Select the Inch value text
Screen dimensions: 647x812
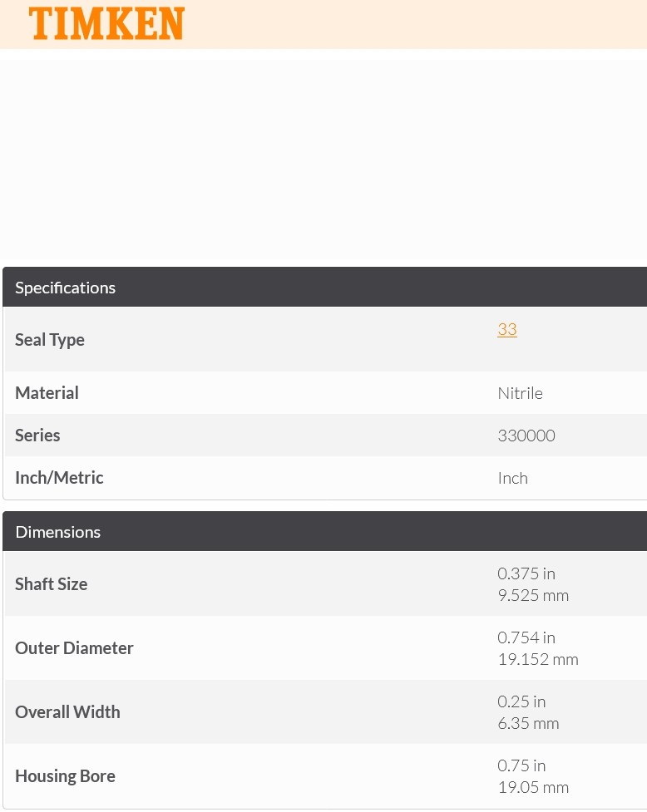pyautogui.click(x=513, y=478)
